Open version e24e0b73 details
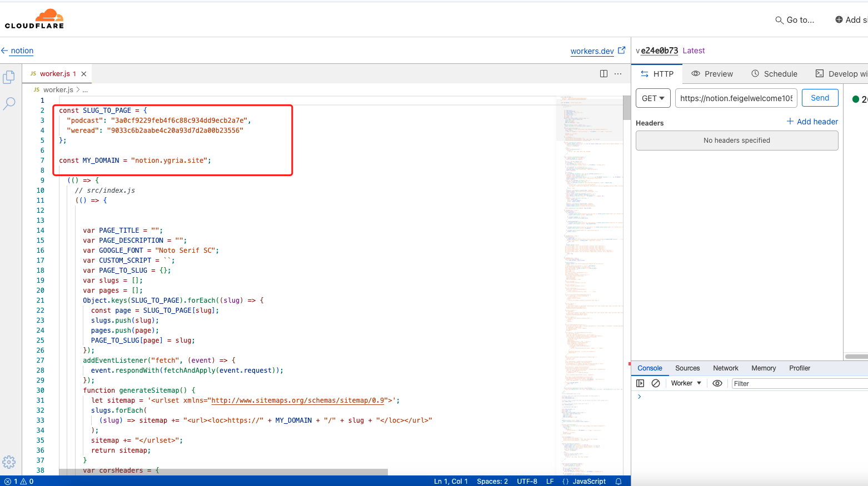 [659, 51]
